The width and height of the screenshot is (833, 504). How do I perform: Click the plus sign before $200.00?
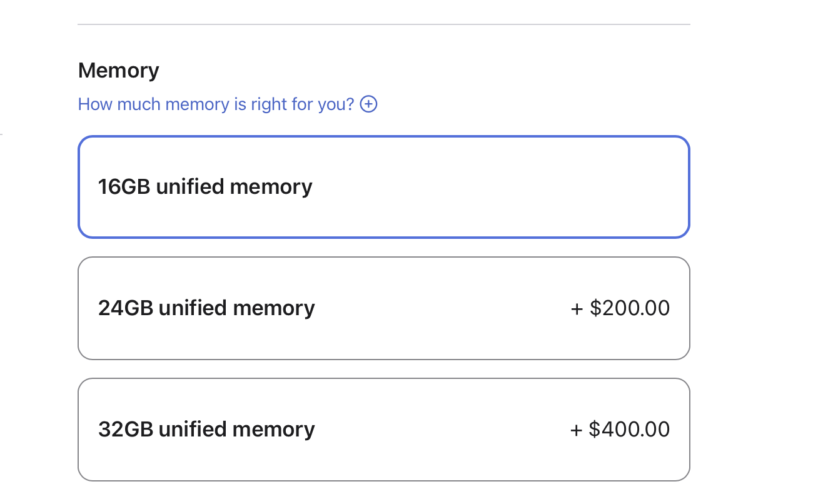point(577,309)
